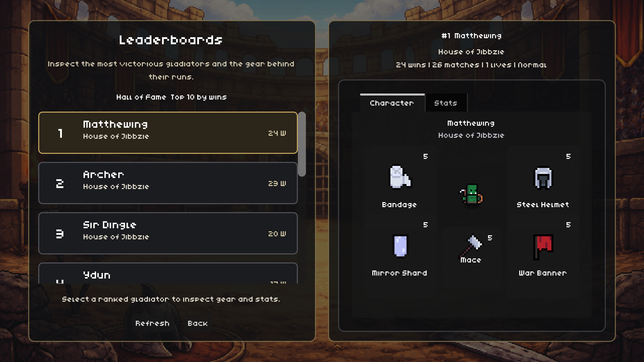Click the Mace item label
The width and height of the screenshot is (644, 362).
click(471, 260)
